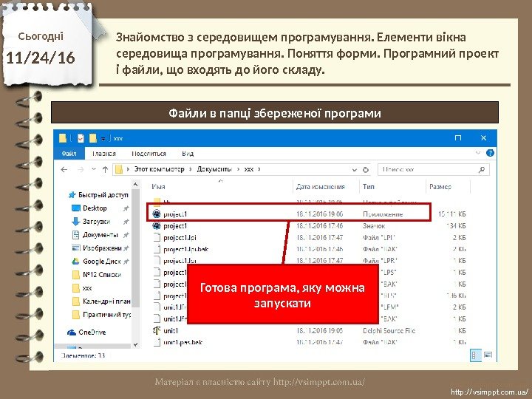Select the project1 application lazarus icon

point(157,214)
